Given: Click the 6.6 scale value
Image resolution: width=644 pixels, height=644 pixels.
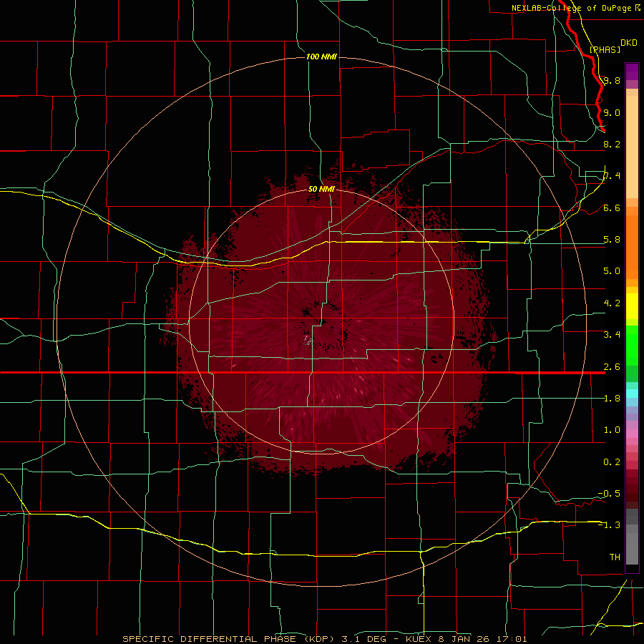Looking at the screenshot, I should (x=612, y=208).
